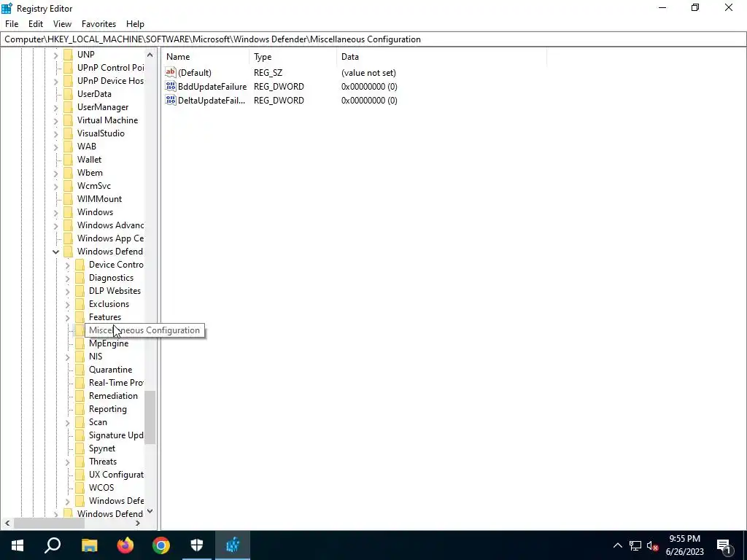Select the DLP Websites key
The image size is (747, 560).
115,291
